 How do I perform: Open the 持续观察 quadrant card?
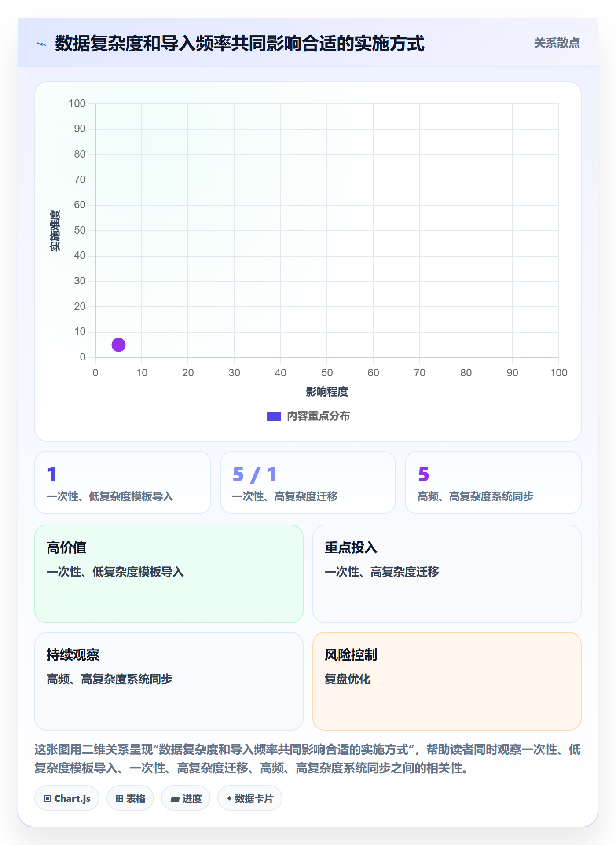click(169, 681)
